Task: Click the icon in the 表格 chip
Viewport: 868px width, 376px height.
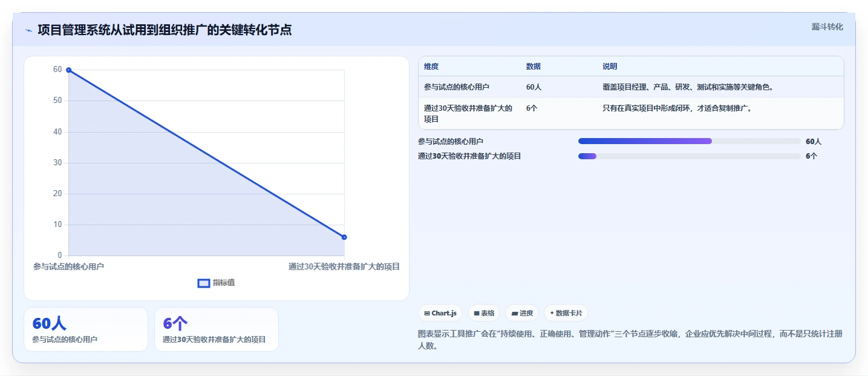Action: click(477, 314)
